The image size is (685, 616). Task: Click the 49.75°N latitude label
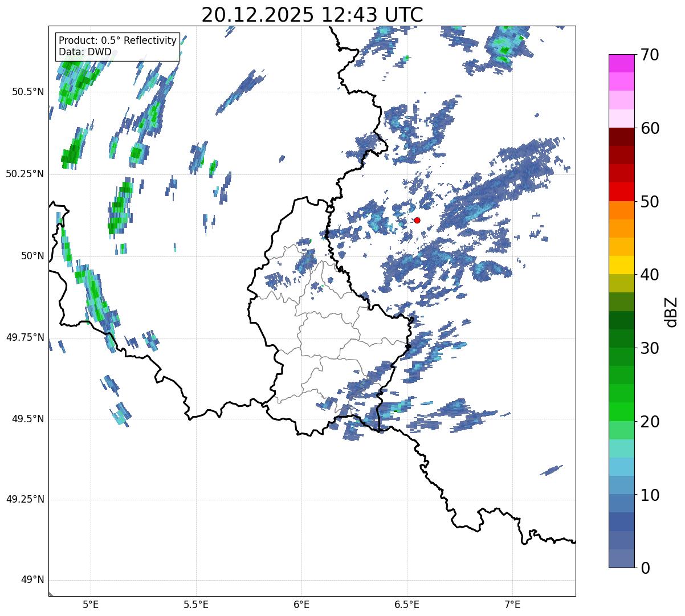pos(25,337)
